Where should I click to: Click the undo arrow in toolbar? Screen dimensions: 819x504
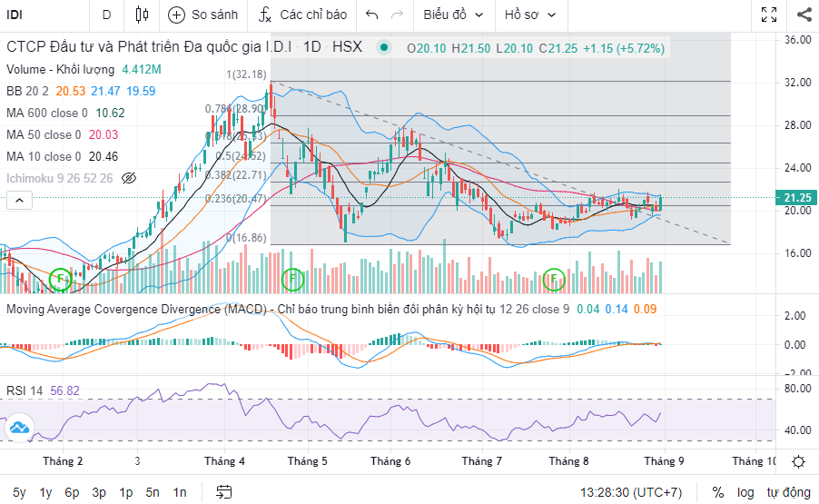coord(371,15)
